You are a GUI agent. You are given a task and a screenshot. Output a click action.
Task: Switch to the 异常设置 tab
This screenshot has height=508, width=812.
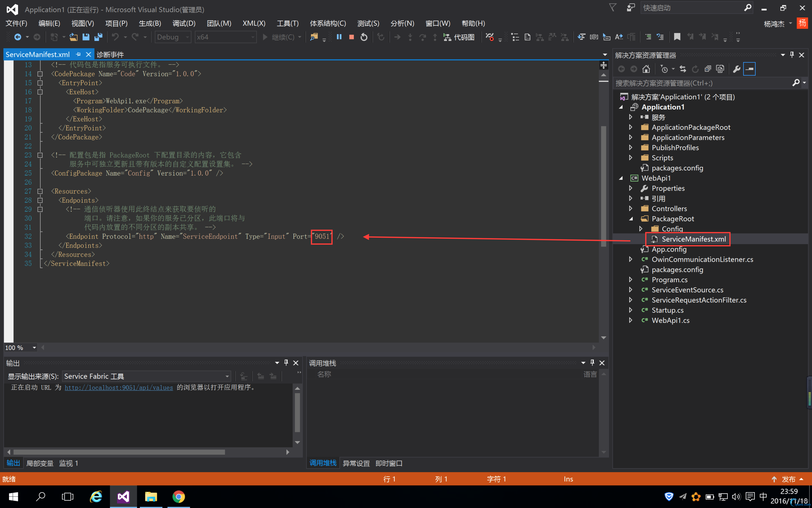[x=356, y=463]
